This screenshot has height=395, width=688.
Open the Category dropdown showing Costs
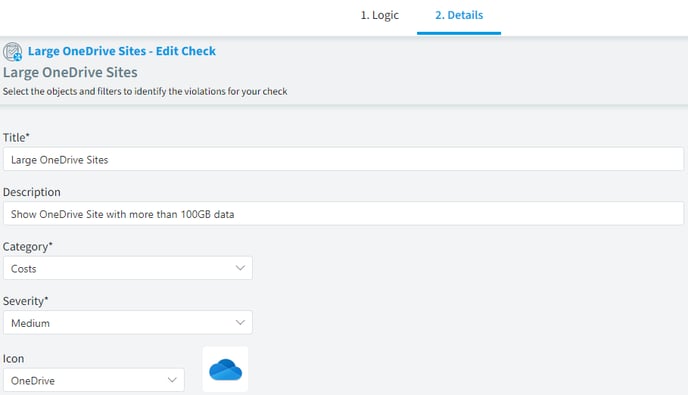pos(128,268)
